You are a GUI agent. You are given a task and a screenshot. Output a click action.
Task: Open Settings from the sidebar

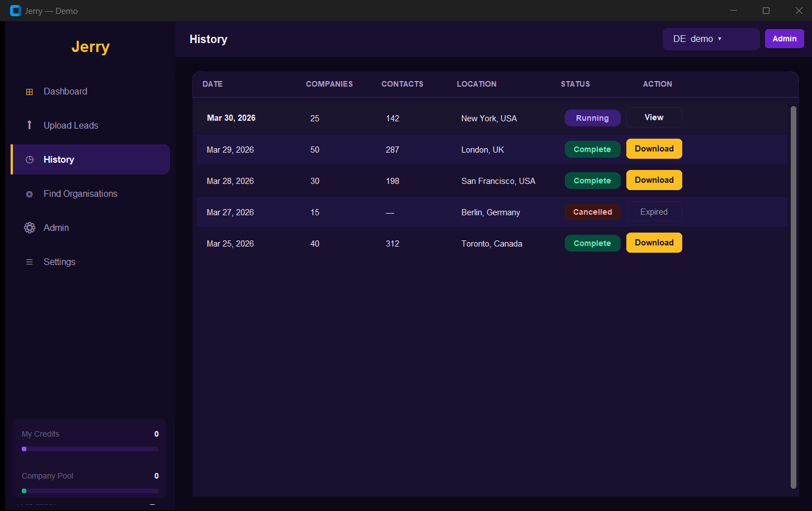click(90, 262)
